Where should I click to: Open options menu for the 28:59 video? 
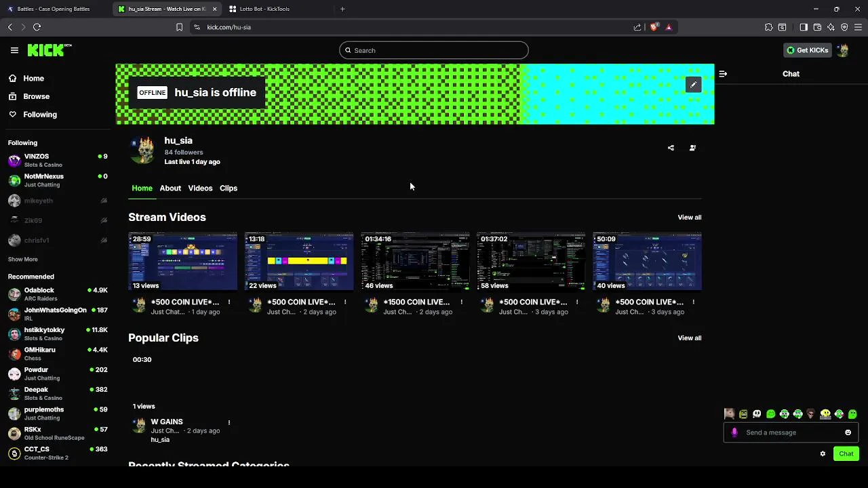229,302
